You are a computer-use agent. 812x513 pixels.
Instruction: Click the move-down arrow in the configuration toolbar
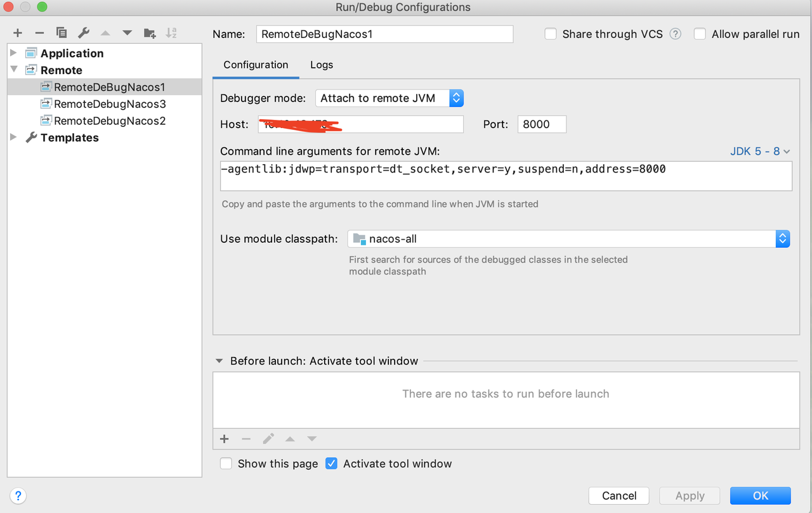click(127, 33)
